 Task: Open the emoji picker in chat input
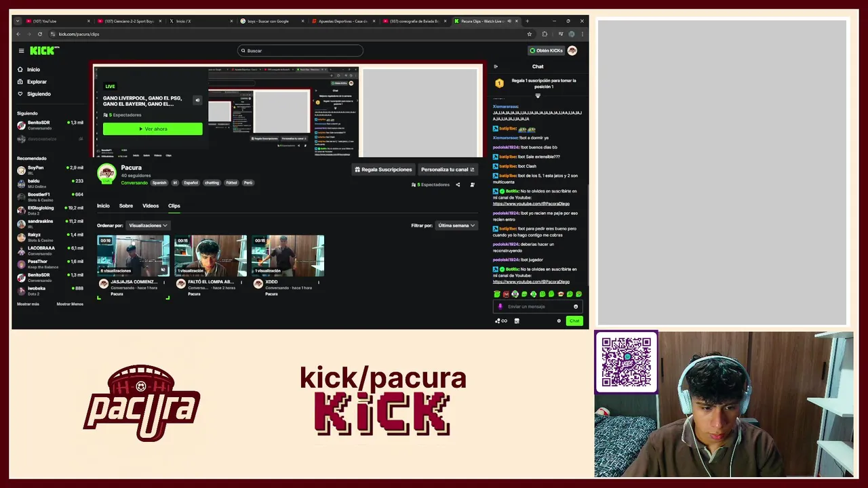click(576, 306)
